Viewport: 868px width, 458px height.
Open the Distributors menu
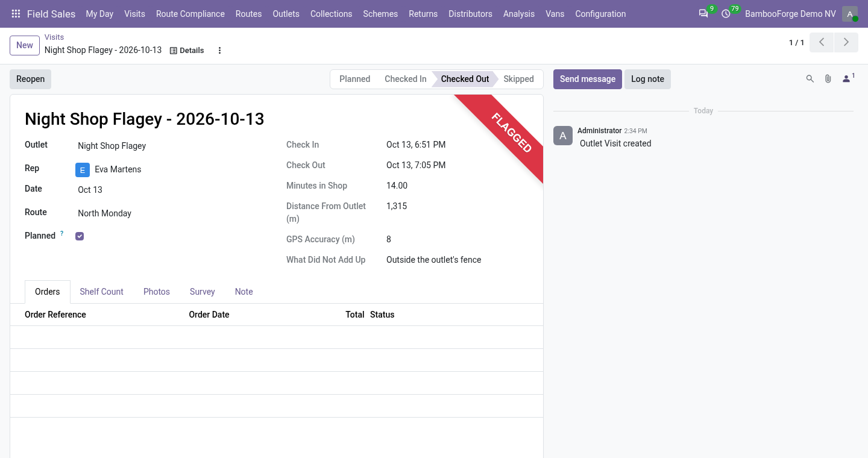[470, 14]
